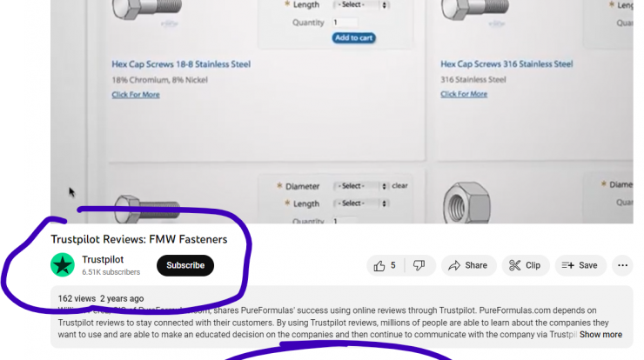Subscribe to the Trustpilot channel
Screen dimensions: 644x360
point(185,265)
